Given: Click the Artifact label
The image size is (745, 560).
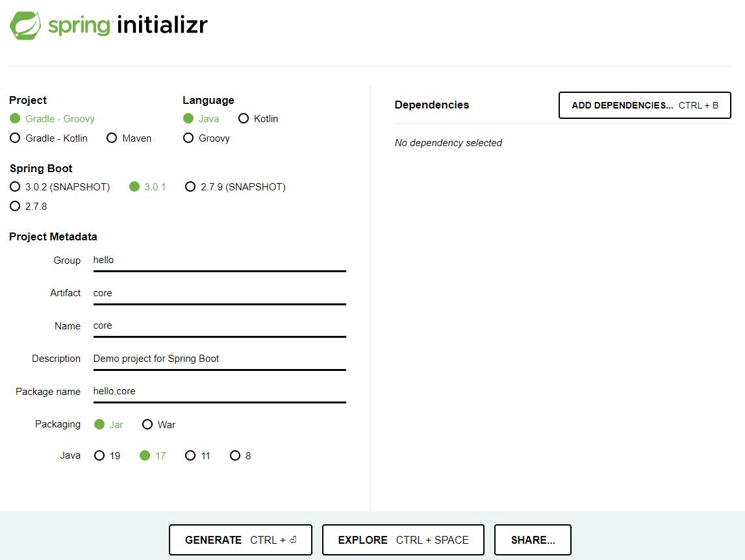Looking at the screenshot, I should coord(65,293).
